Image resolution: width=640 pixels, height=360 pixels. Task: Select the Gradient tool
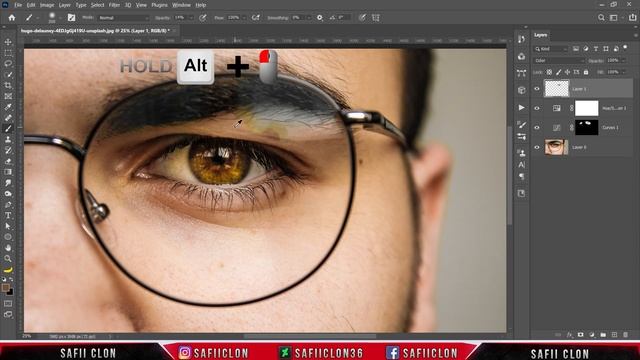click(x=8, y=172)
